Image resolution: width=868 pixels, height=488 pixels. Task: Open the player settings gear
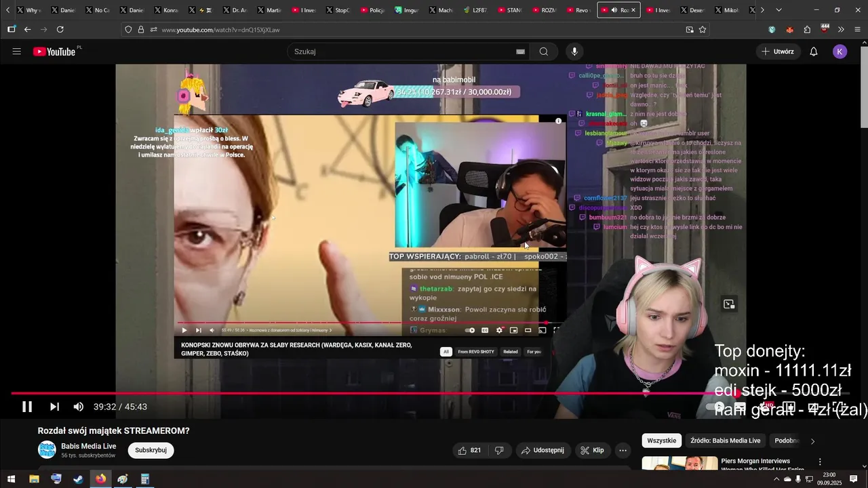[x=768, y=407]
